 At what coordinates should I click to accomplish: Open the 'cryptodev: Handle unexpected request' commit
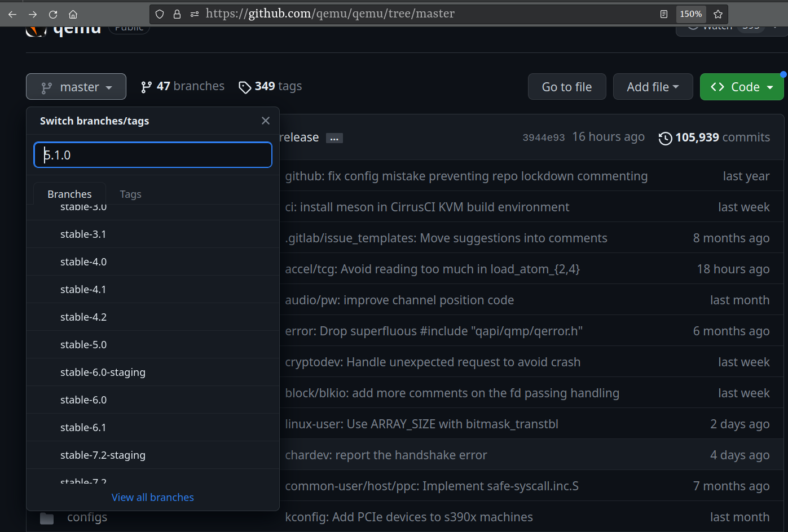433,362
